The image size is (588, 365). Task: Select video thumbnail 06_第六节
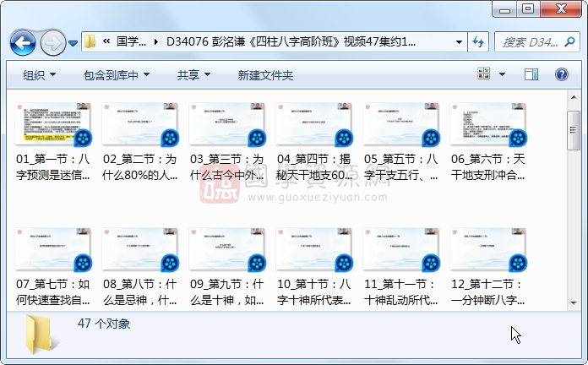pyautogui.click(x=487, y=124)
